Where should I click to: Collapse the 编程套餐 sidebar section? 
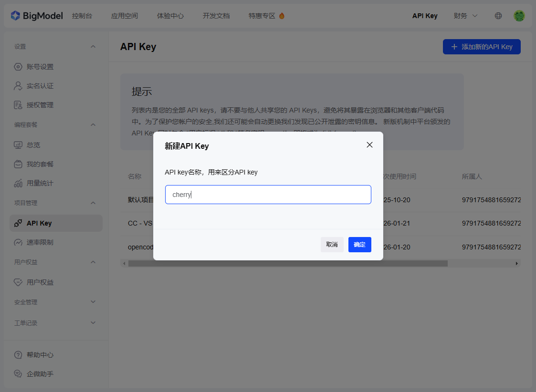[93, 124]
